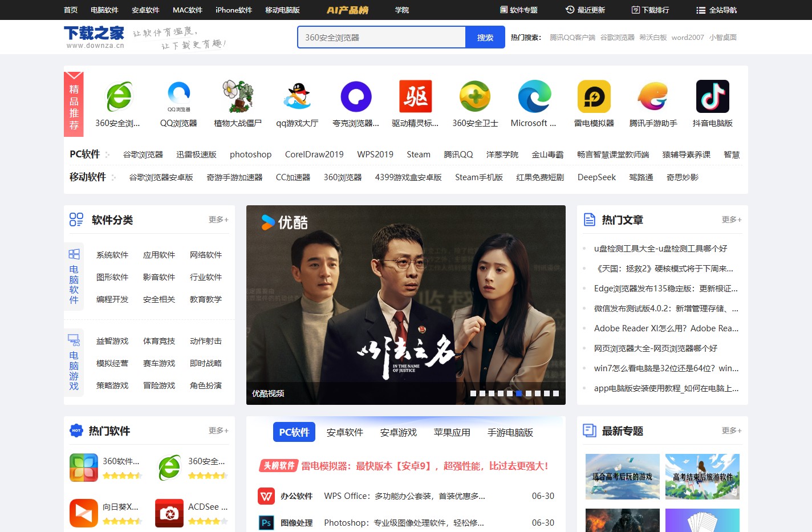Select the blue active carousel dot
812x532 pixels.
519,393
